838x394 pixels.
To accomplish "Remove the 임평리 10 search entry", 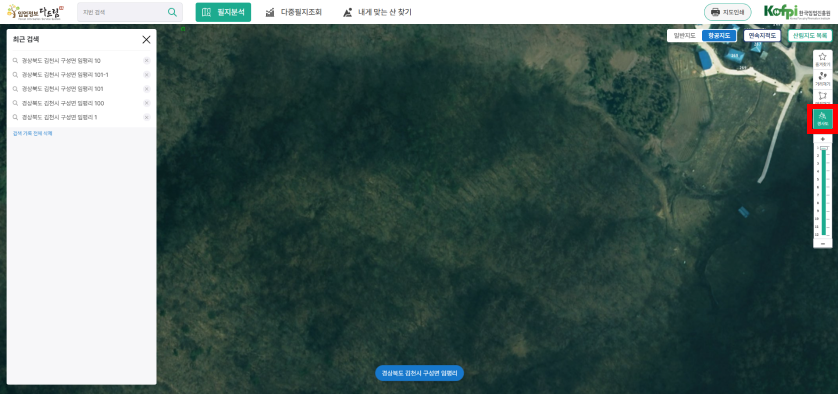I will click(146, 60).
